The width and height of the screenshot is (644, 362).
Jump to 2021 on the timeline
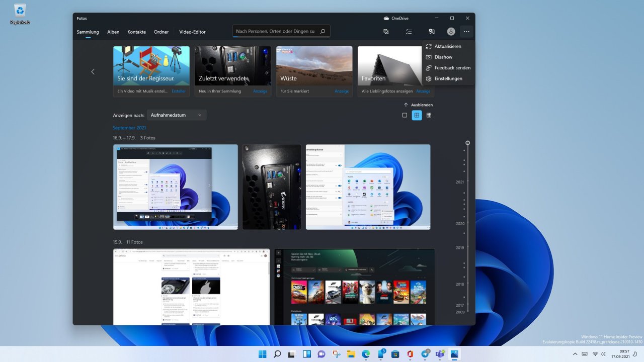[x=460, y=182]
